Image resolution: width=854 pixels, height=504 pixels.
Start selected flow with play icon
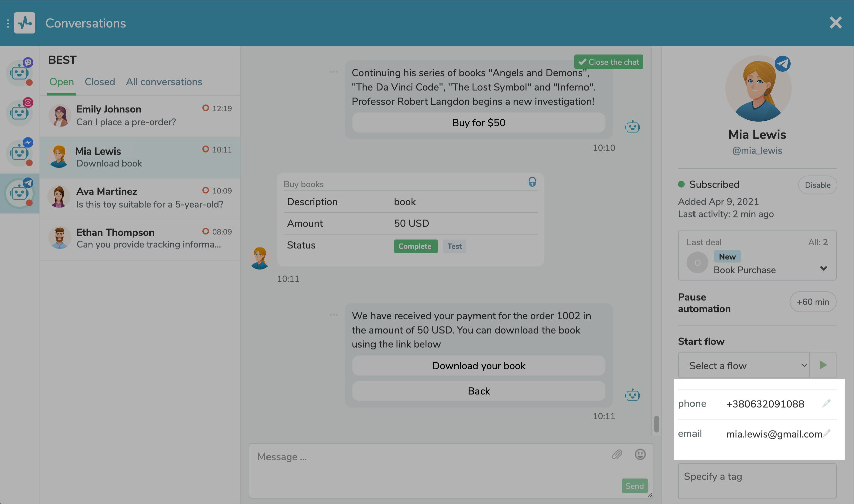(x=823, y=365)
